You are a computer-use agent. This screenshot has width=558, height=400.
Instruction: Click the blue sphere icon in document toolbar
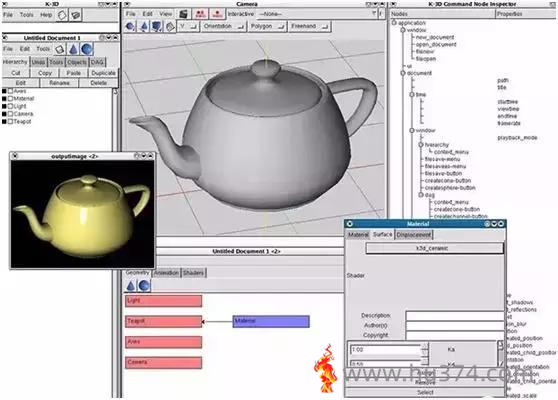click(86, 49)
